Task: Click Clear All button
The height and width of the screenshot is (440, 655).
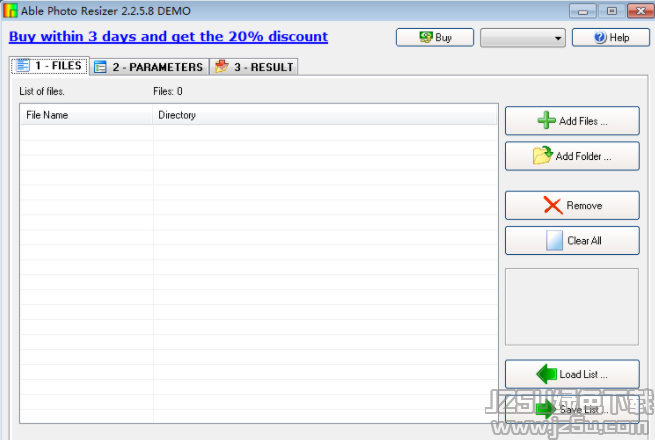Action: tap(572, 240)
